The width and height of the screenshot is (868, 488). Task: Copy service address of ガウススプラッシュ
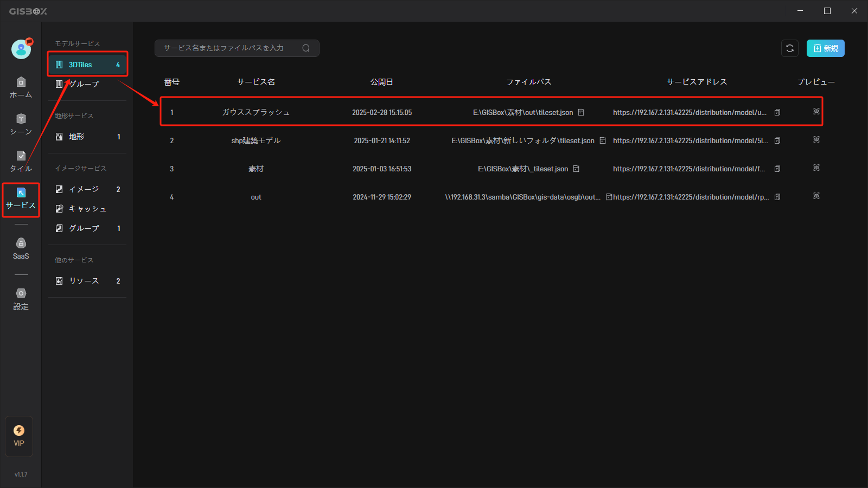click(777, 112)
